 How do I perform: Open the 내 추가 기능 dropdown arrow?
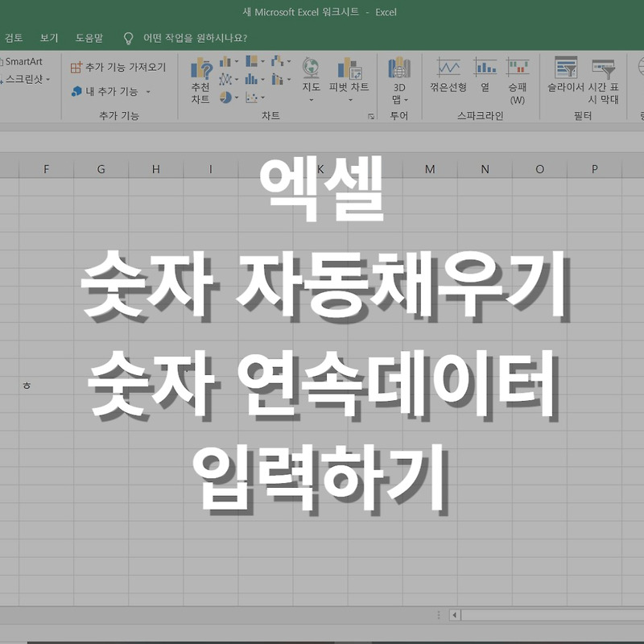148,91
